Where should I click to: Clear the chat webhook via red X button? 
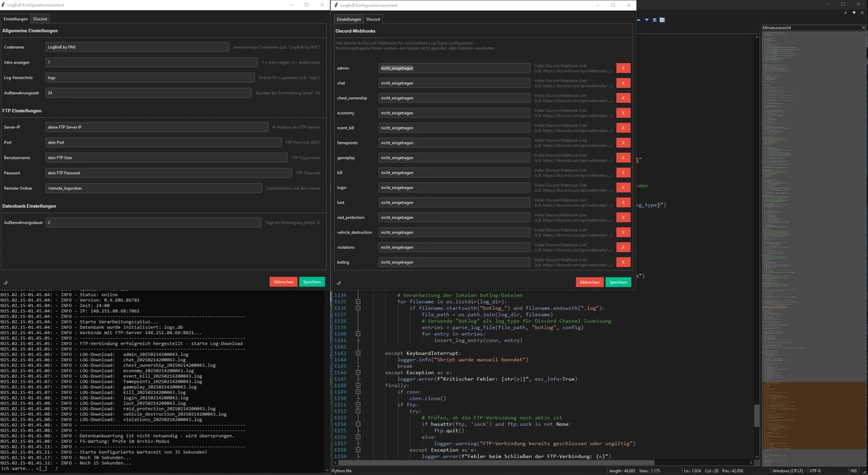(x=623, y=83)
